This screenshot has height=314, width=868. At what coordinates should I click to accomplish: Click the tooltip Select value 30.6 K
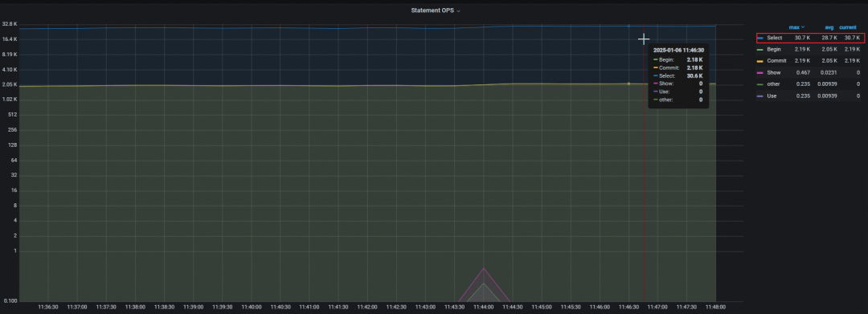[694, 75]
